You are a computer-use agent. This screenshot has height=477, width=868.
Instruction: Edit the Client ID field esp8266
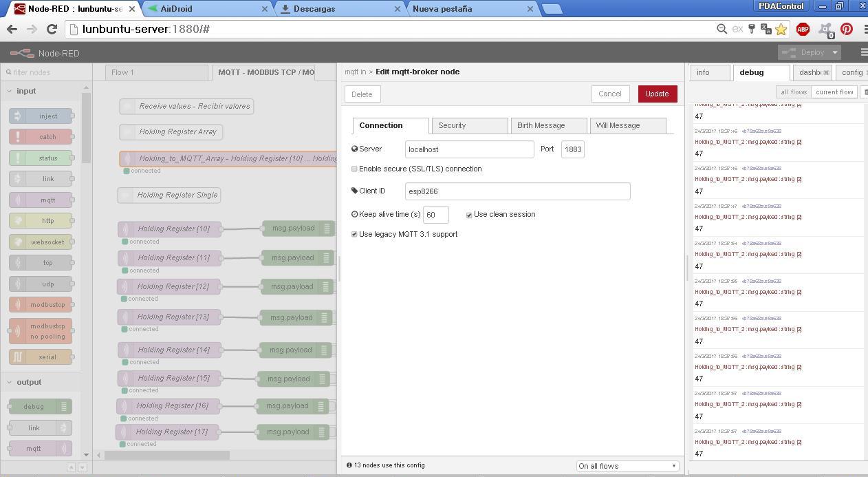[518, 191]
